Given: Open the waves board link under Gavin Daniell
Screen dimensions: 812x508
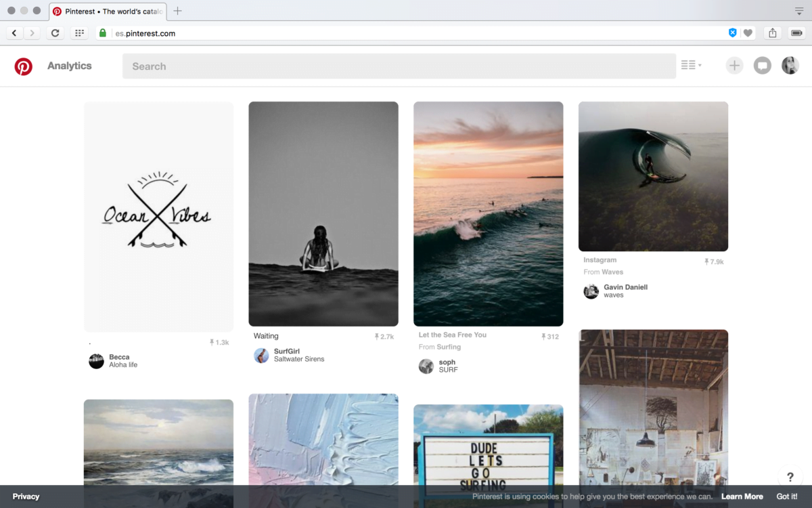Looking at the screenshot, I should click(x=614, y=295).
